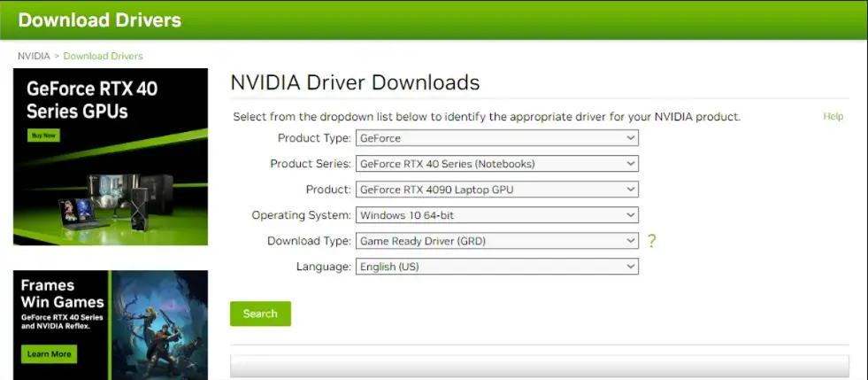Viewport: 868px width, 380px height.
Task: Click the 'Select from the dropdown list' instruction text
Action: tap(487, 117)
